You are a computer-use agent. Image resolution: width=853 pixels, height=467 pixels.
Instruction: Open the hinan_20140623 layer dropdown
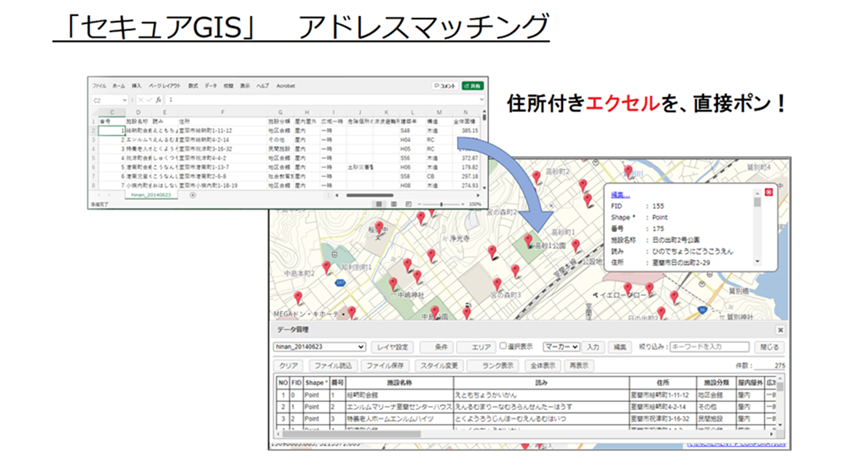(x=319, y=347)
